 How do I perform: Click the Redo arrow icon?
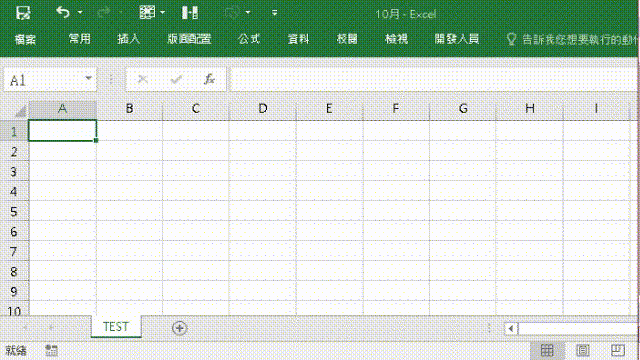104,13
